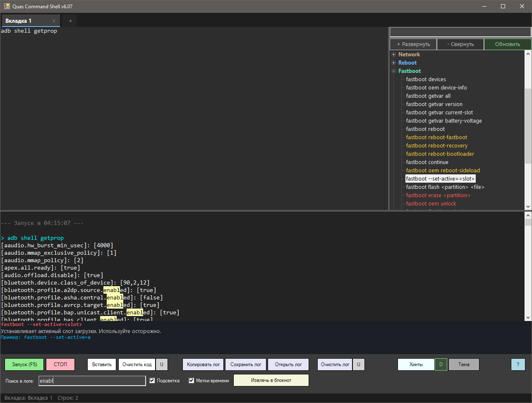Click the U button beside Очистить лог
This screenshot has width=532, height=403.
click(359, 364)
